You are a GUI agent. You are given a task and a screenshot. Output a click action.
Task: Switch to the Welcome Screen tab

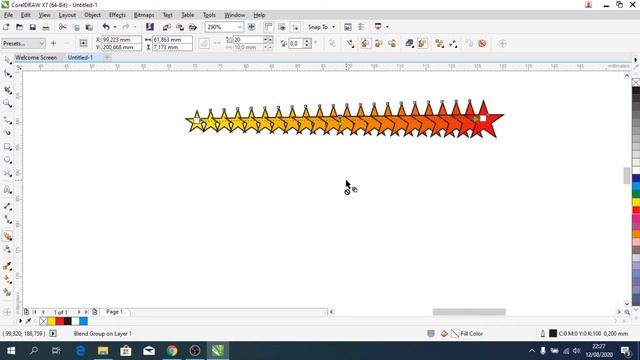pyautogui.click(x=36, y=58)
